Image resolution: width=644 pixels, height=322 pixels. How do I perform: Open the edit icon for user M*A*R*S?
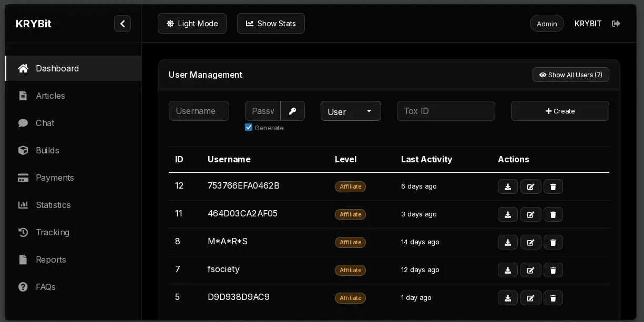tap(530, 242)
